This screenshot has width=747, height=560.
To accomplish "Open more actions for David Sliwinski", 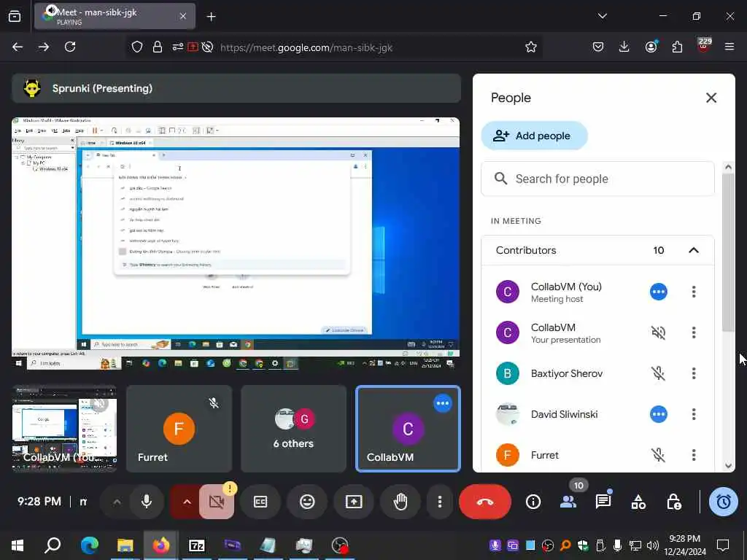I will pos(694,414).
